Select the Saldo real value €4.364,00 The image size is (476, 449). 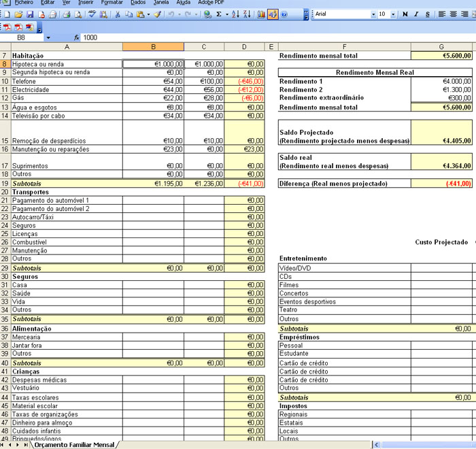click(441, 162)
